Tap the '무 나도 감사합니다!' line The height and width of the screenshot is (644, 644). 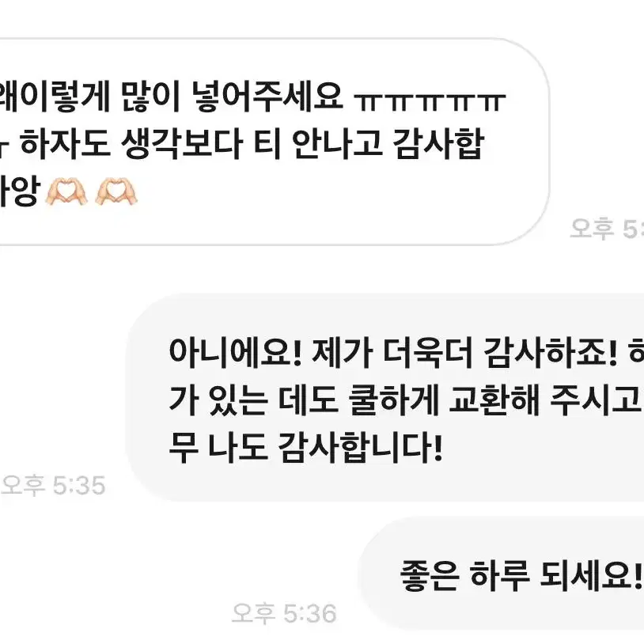tap(305, 448)
